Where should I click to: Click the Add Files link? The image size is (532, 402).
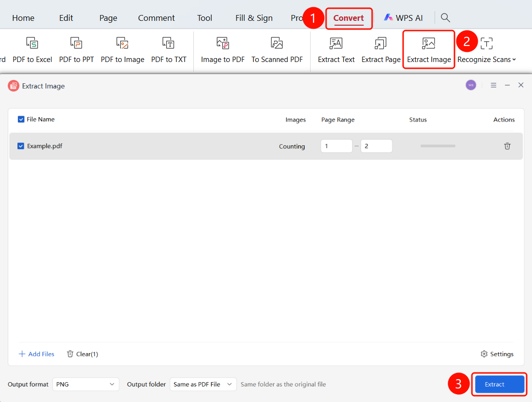36,354
